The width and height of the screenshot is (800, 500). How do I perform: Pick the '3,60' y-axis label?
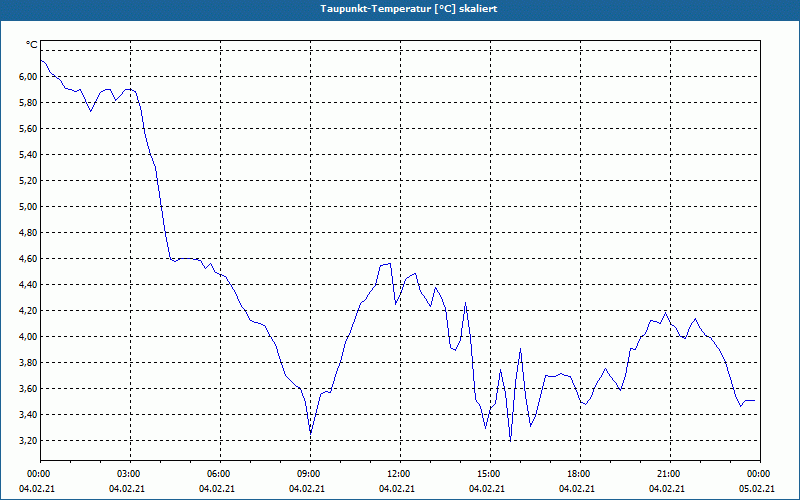(x=29, y=389)
